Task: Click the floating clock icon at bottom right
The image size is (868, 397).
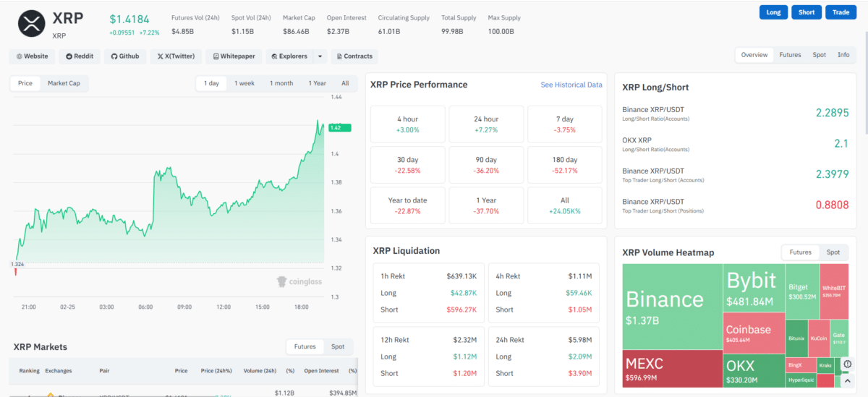Action: coord(848,364)
